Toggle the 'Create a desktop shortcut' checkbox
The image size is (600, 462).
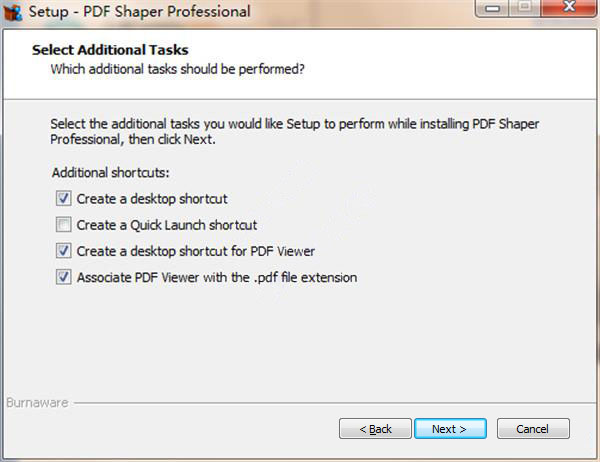pyautogui.click(x=64, y=199)
